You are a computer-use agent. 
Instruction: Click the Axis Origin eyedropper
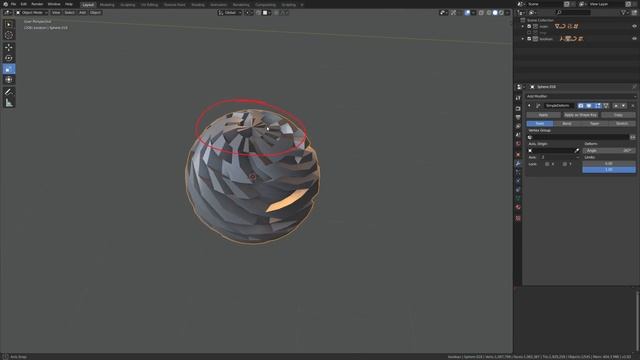[577, 151]
